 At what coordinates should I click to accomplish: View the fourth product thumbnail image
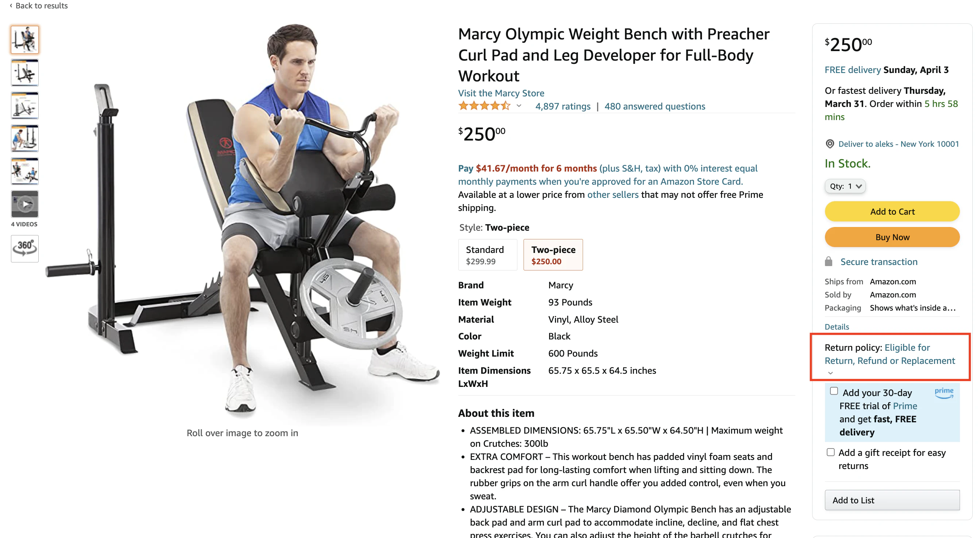(x=25, y=138)
